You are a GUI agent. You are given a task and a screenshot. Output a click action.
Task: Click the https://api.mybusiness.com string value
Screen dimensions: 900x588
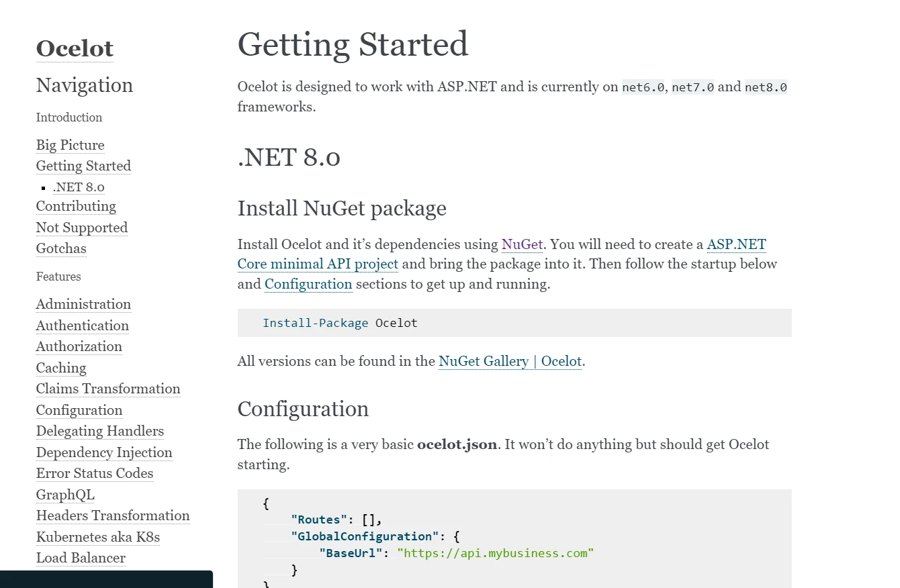pyautogui.click(x=496, y=553)
